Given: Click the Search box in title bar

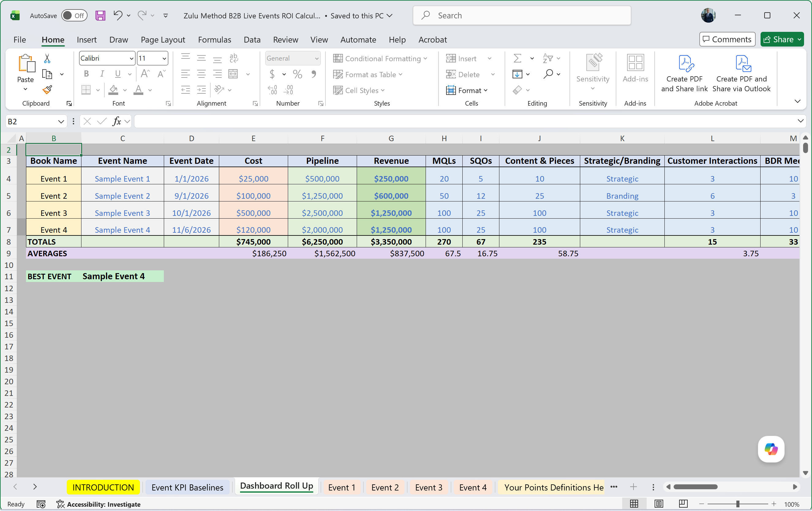Looking at the screenshot, I should click(522, 16).
